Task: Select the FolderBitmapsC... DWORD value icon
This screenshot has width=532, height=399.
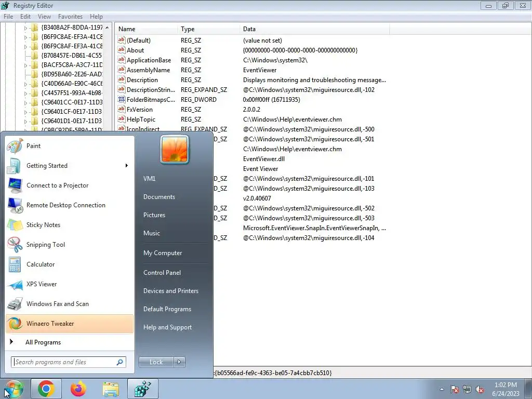Action: click(x=122, y=99)
